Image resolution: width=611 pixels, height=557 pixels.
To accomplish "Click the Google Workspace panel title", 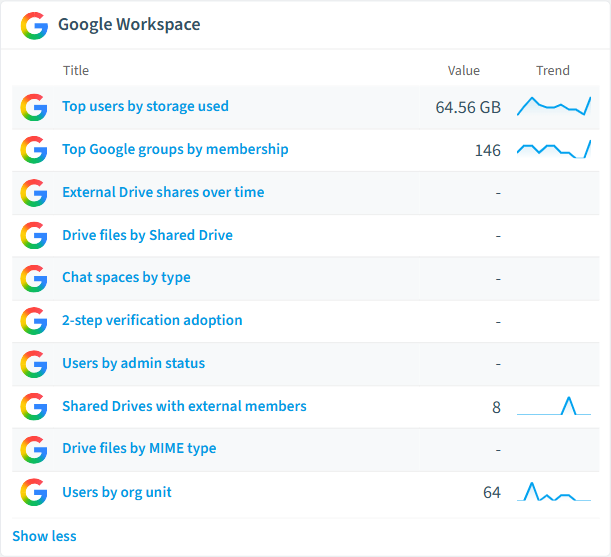I will click(129, 24).
